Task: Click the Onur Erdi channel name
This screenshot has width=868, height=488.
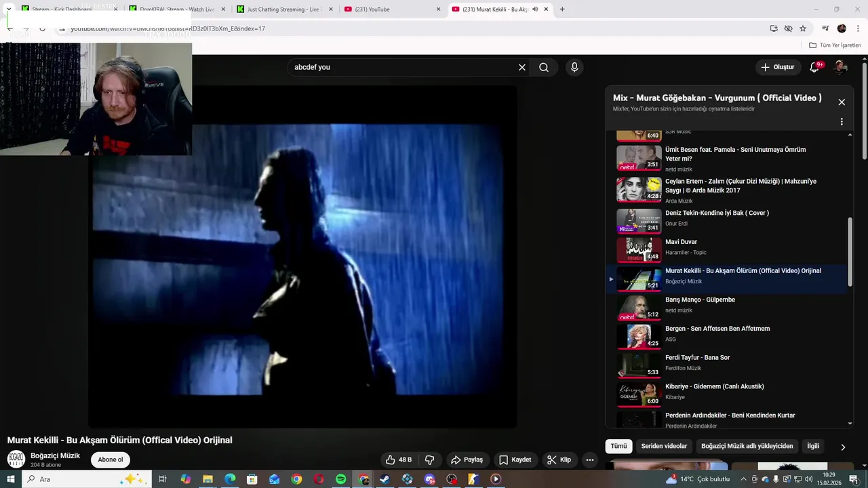Action: (x=676, y=224)
